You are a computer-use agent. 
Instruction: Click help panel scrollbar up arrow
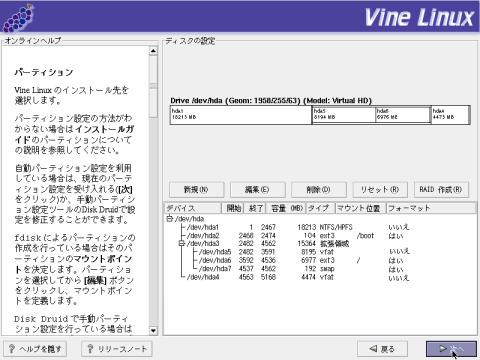153,51
